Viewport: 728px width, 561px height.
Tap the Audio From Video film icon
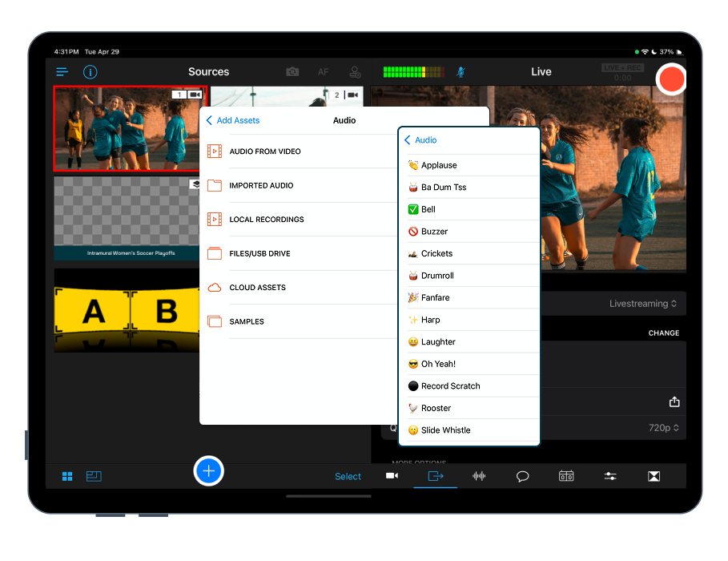click(x=214, y=151)
